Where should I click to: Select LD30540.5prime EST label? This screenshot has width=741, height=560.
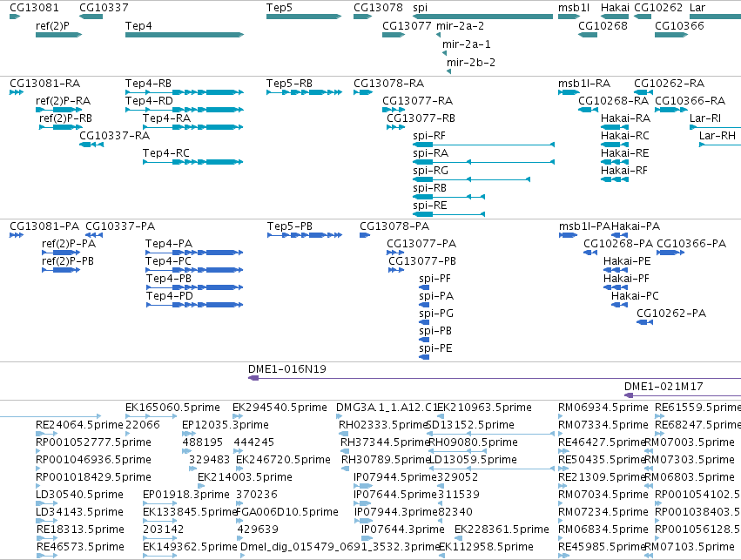click(79, 495)
